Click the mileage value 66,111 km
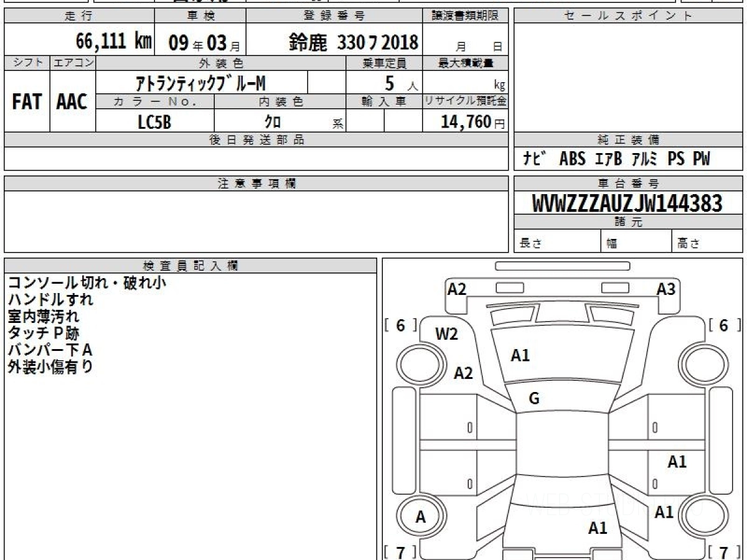 114,41
